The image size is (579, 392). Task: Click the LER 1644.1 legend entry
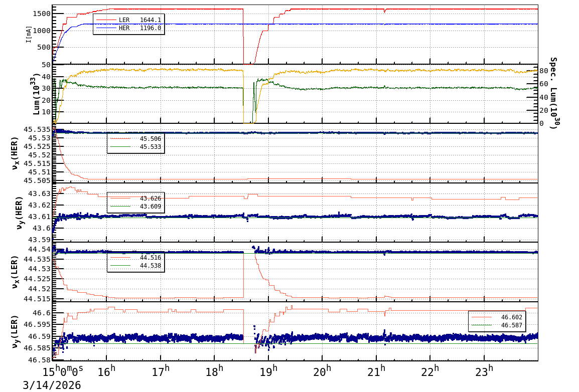click(128, 20)
